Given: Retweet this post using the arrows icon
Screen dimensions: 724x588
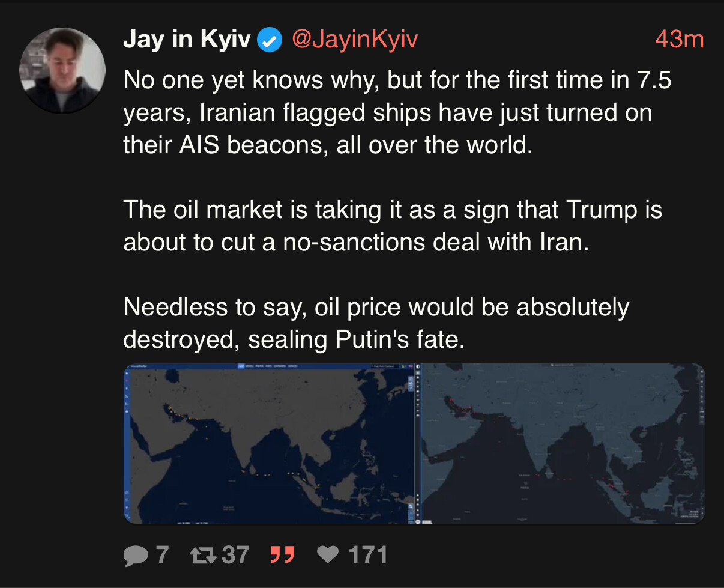Looking at the screenshot, I should click(204, 555).
